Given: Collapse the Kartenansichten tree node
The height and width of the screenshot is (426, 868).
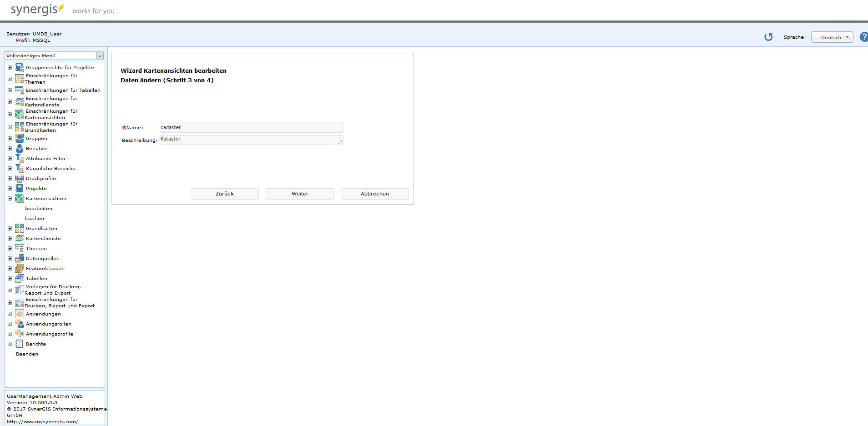Looking at the screenshot, I should pos(10,198).
